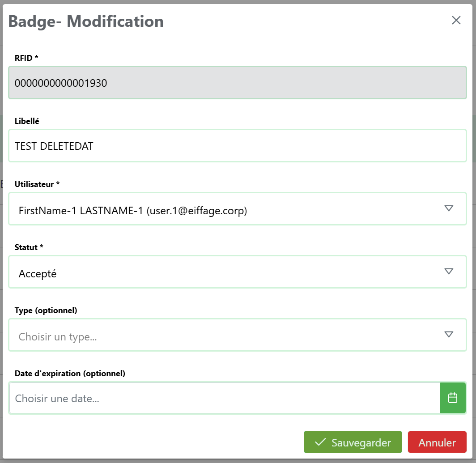Viewport: 476px width, 463px height.
Task: Expand the Utilisateur combo box showing FirstName-1
Action: click(x=224, y=209)
